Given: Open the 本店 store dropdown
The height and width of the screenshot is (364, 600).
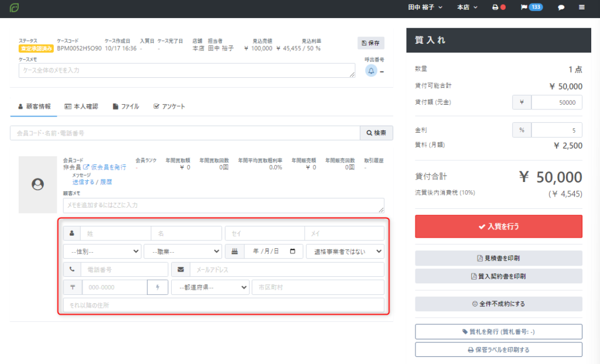Looking at the screenshot, I should (467, 7).
